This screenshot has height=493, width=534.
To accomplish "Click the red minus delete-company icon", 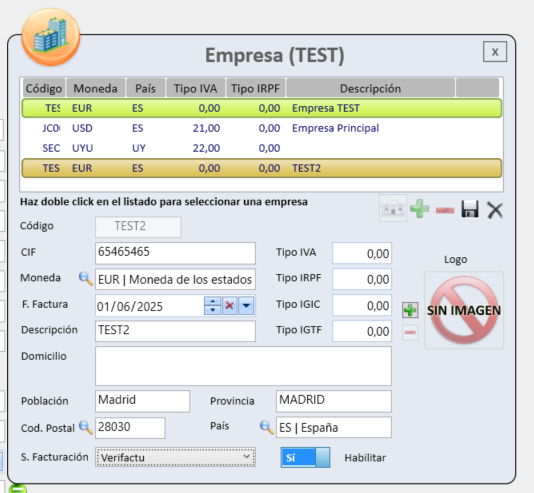I will (x=445, y=210).
